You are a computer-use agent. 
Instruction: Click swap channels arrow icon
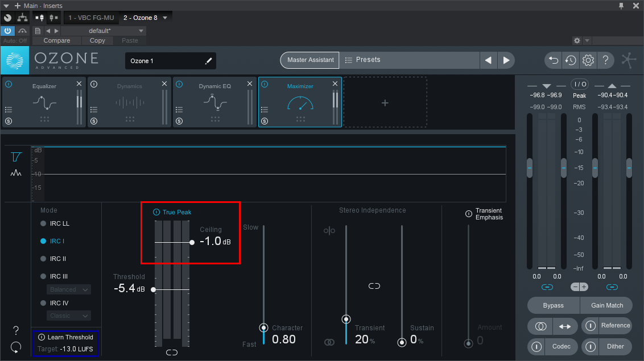coord(565,326)
